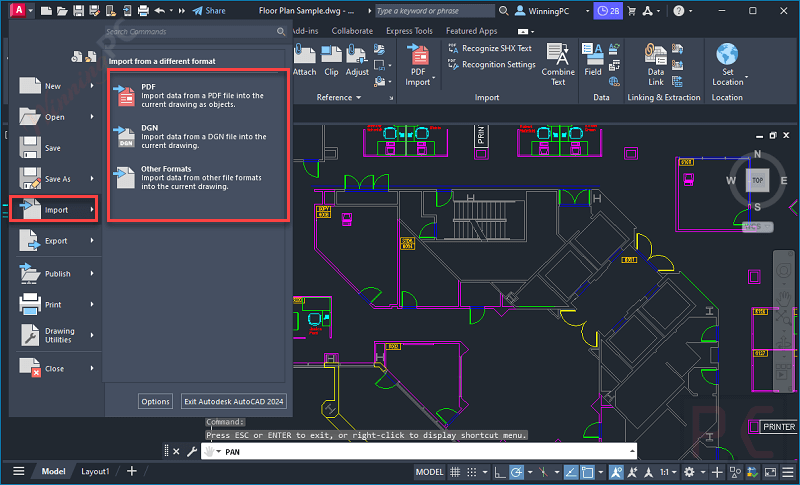Toggle object snap tracking in status bar
Image resolution: width=800 pixels, height=485 pixels.
571,472
